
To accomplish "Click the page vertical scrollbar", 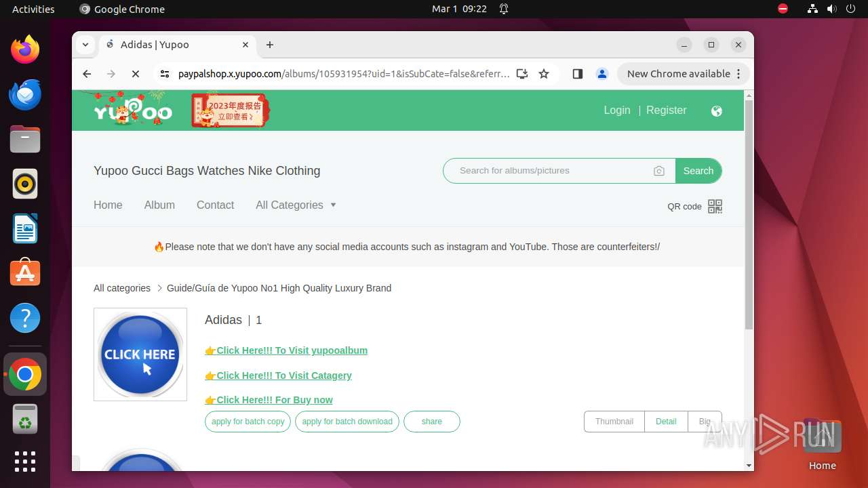I will (749, 214).
